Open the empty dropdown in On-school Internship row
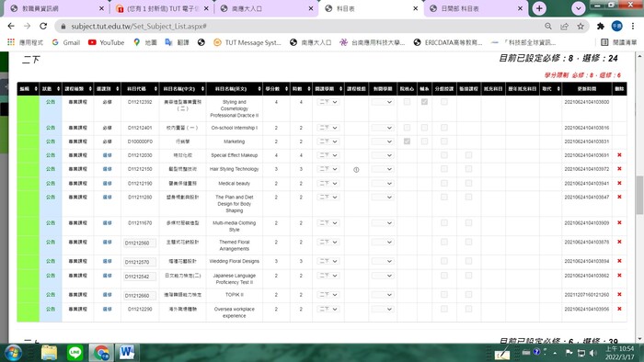This screenshot has height=362, width=644. tap(383, 128)
